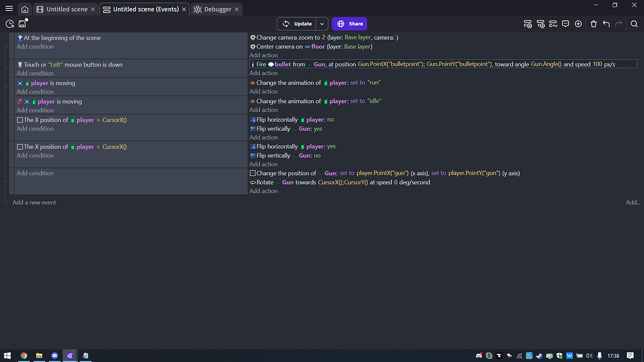Open the hamburger menu
Screen dimensions: 644x362
pyautogui.click(x=8, y=8)
